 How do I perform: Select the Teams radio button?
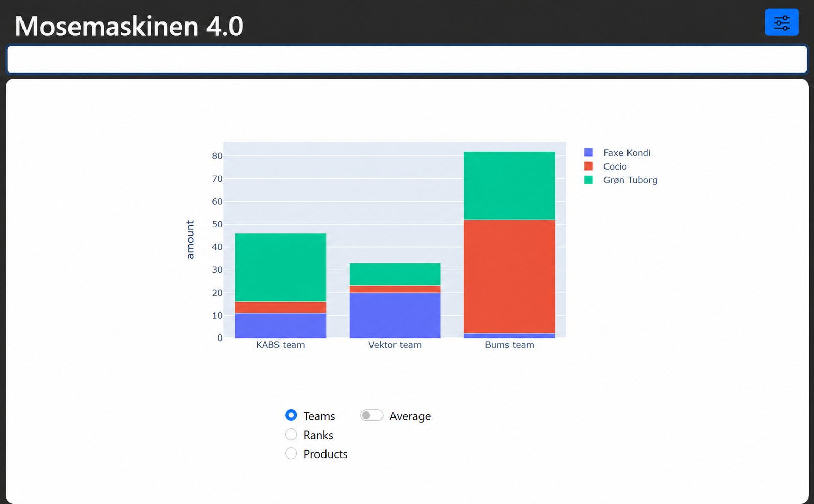(291, 415)
